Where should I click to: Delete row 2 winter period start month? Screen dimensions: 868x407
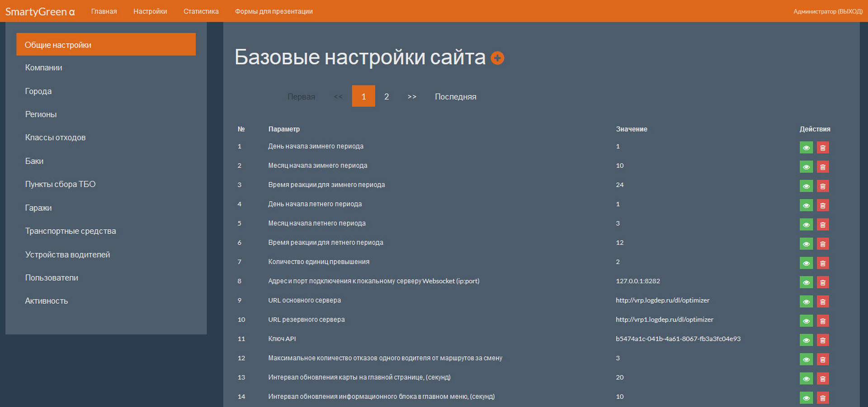coord(823,167)
